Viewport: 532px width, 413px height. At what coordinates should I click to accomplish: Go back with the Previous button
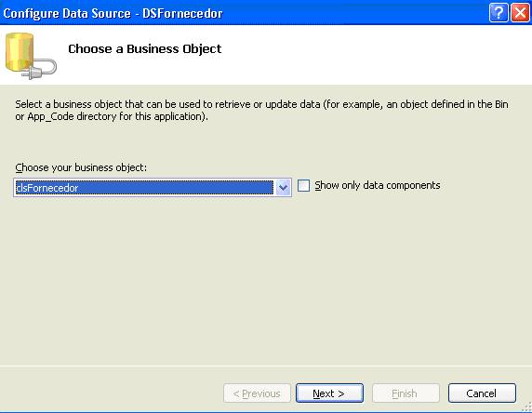pos(257,393)
